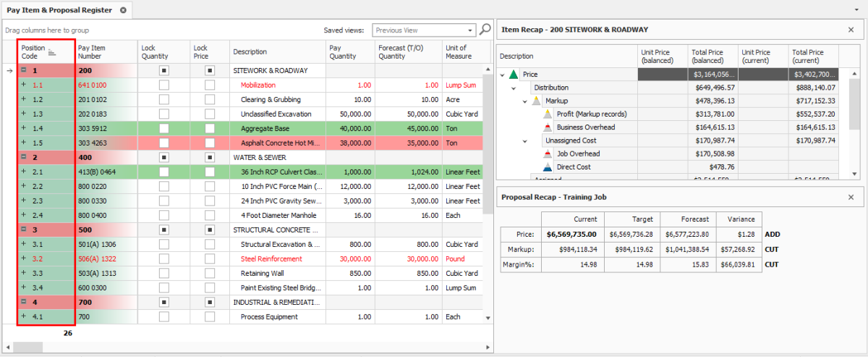
Task: Click the Position Code sort indicator icon
Action: click(x=52, y=52)
